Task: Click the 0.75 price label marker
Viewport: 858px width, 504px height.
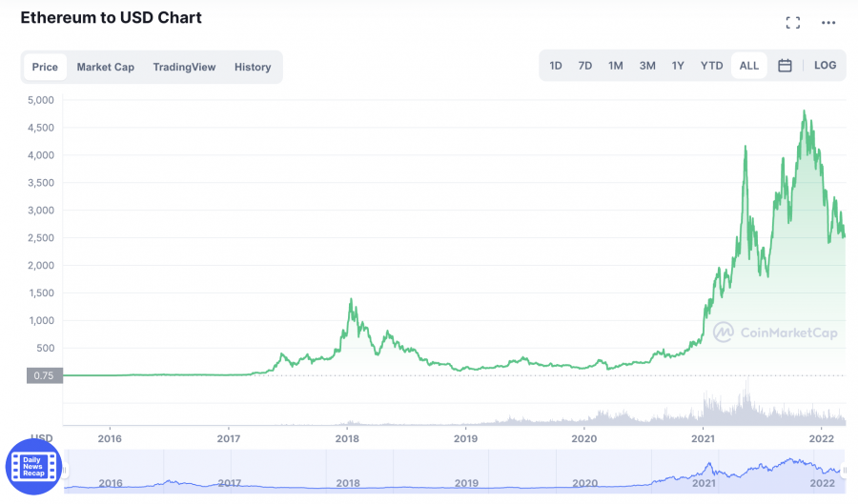Action: [x=45, y=375]
